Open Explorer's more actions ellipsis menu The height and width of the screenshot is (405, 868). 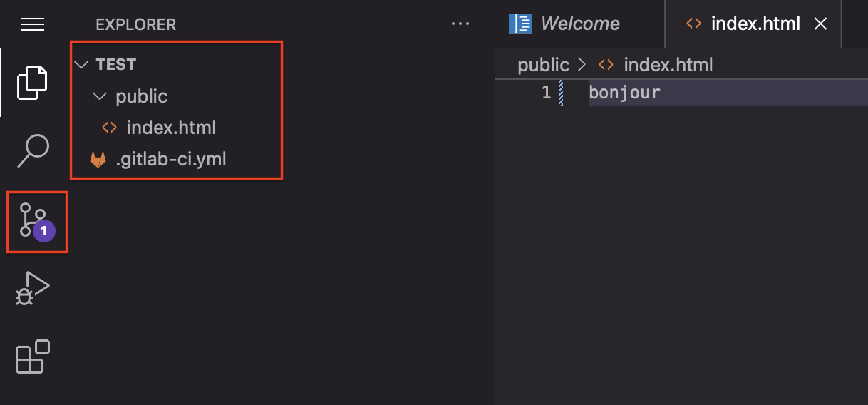[460, 24]
